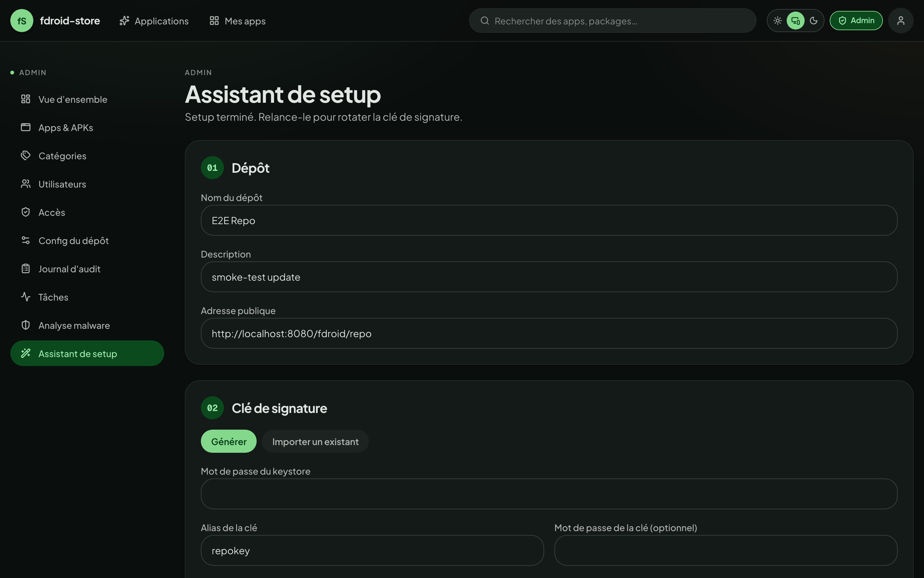Click the Mes apps grid icon

point(214,21)
